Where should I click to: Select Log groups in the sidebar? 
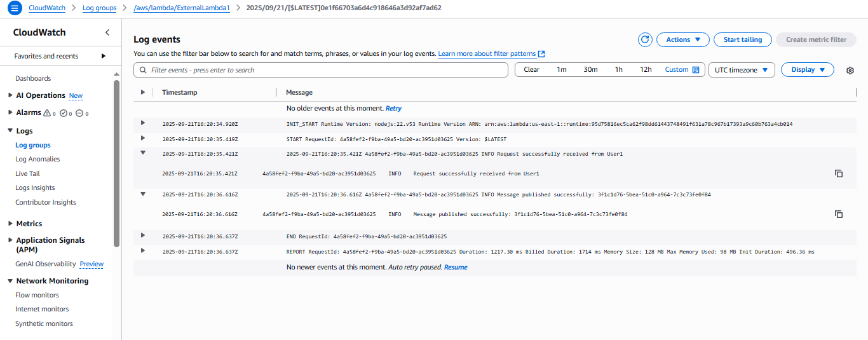(33, 146)
